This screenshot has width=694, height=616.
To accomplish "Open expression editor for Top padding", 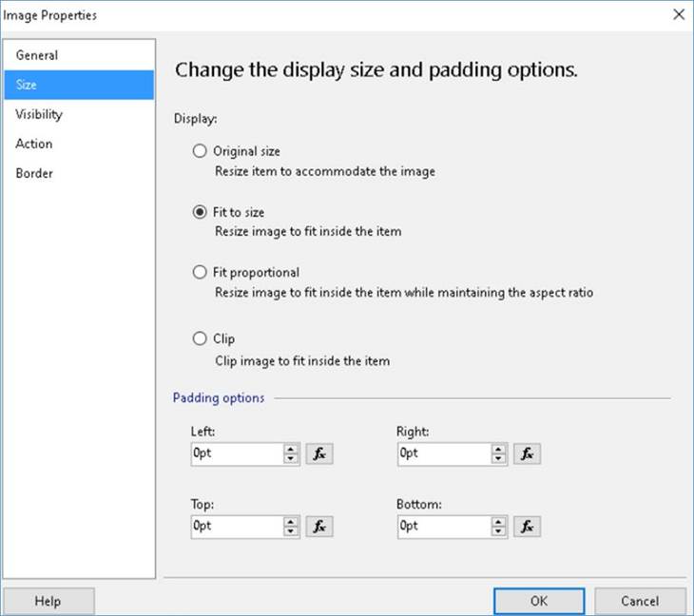I will (x=319, y=526).
